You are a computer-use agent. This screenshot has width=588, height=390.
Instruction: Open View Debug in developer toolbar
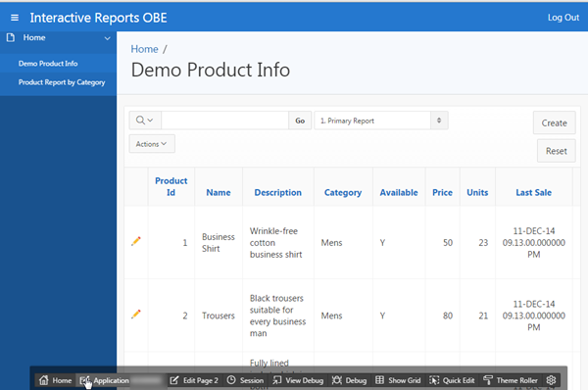pyautogui.click(x=298, y=380)
